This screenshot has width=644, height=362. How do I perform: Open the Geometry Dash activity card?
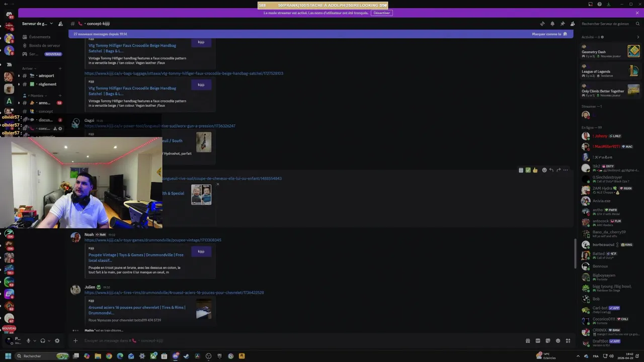[610, 51]
